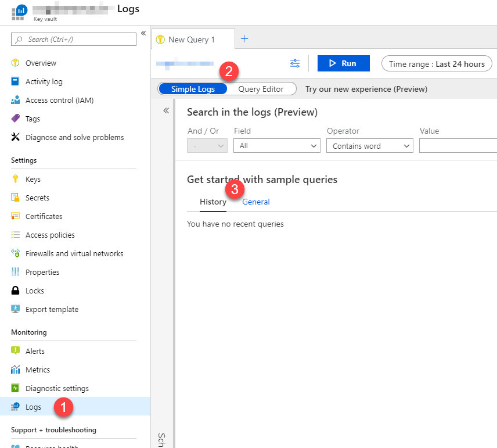
Task: Collapse the schema panel double chevron
Action: click(x=165, y=110)
